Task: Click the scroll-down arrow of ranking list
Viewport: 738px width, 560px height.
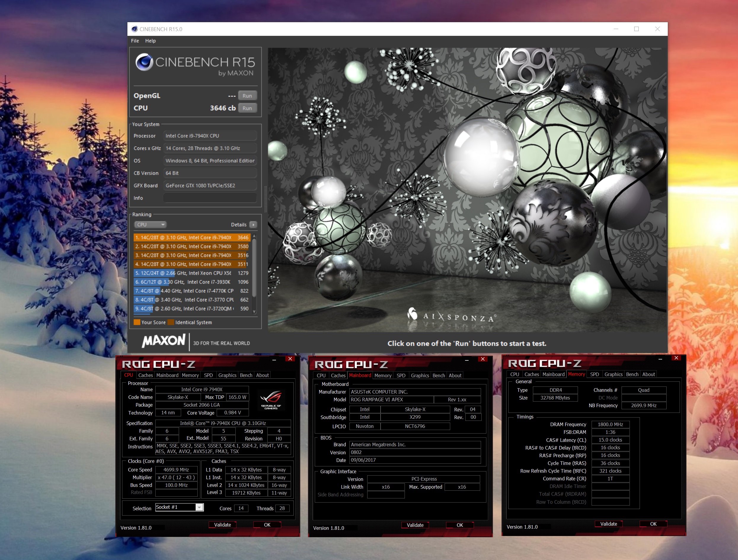Action: (x=254, y=312)
